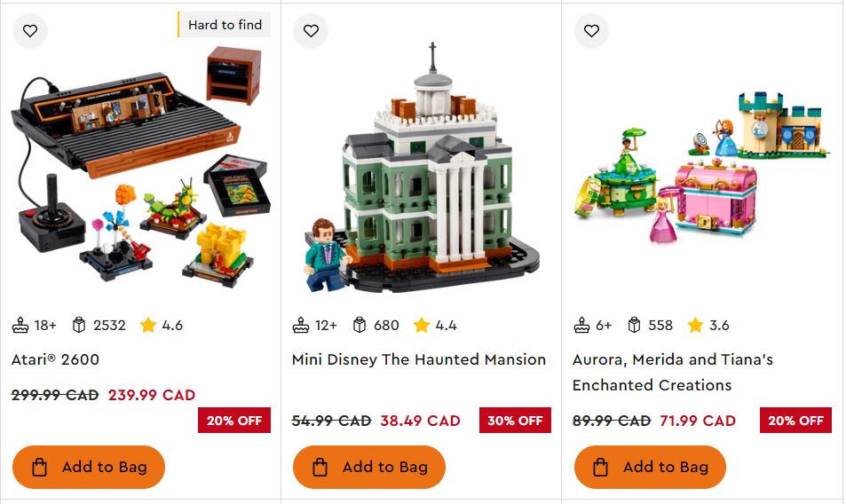846x504 pixels.
Task: Open Mini Disney The Haunted Mansion title link
Action: tap(419, 359)
